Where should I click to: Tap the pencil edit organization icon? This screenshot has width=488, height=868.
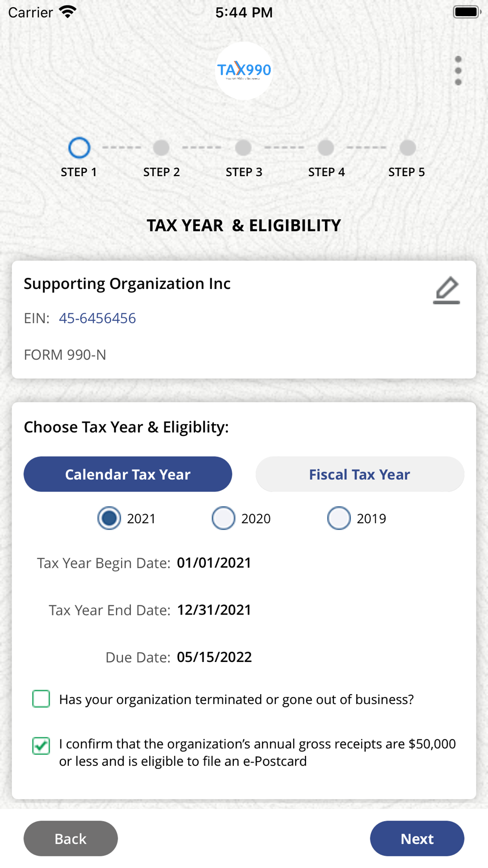pyautogui.click(x=447, y=290)
